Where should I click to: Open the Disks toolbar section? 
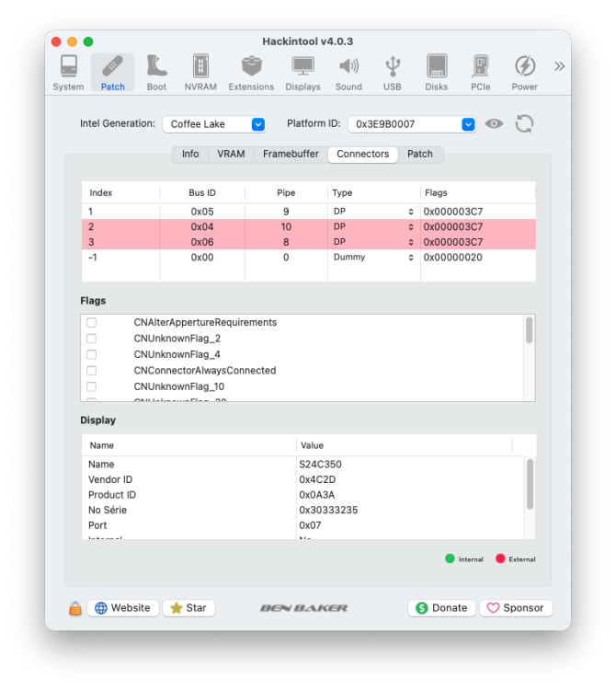click(436, 73)
